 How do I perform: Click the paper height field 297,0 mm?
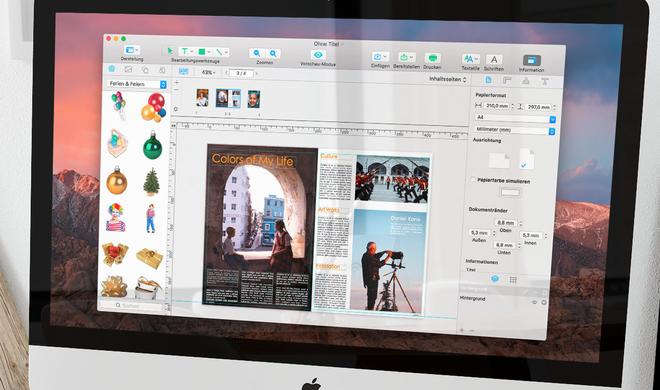[538, 107]
